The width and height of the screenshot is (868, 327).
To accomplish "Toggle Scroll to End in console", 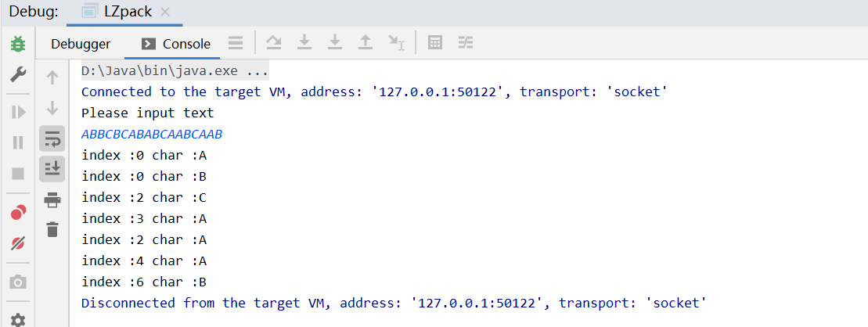I will click(52, 169).
